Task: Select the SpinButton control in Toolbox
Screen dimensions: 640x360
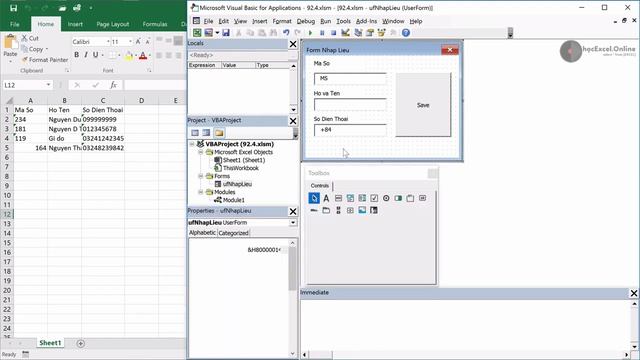Action: (x=350, y=210)
